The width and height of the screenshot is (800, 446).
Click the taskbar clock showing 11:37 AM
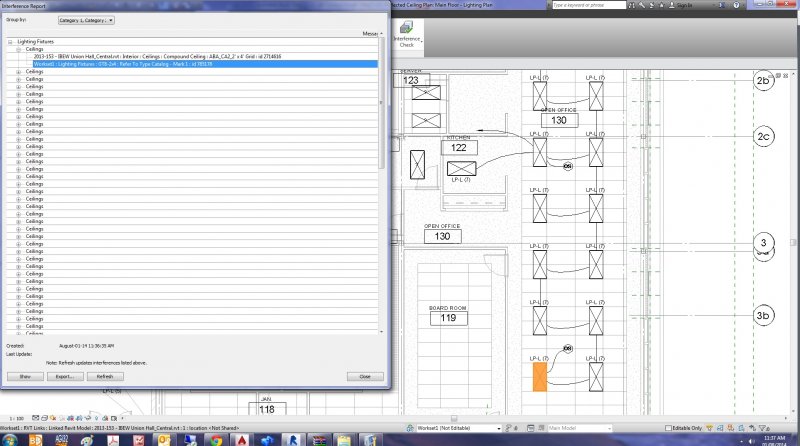coord(774,438)
